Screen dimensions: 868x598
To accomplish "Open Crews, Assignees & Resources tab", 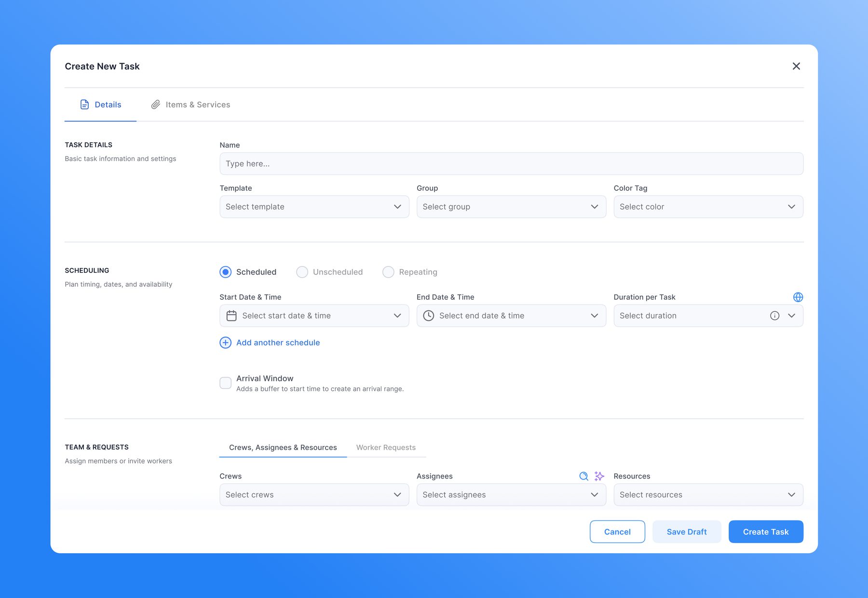I will pyautogui.click(x=283, y=448).
